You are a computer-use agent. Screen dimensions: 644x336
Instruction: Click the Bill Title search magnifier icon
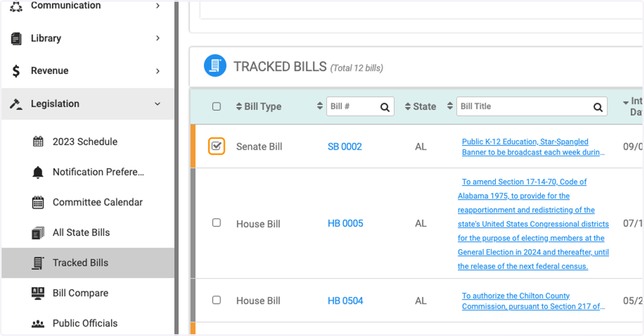pos(598,107)
